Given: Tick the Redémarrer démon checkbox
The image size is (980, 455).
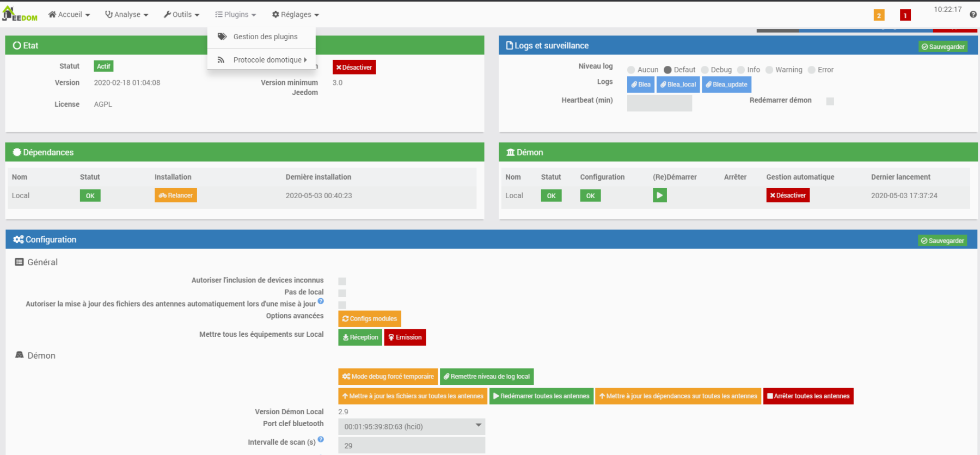Looking at the screenshot, I should [x=830, y=101].
